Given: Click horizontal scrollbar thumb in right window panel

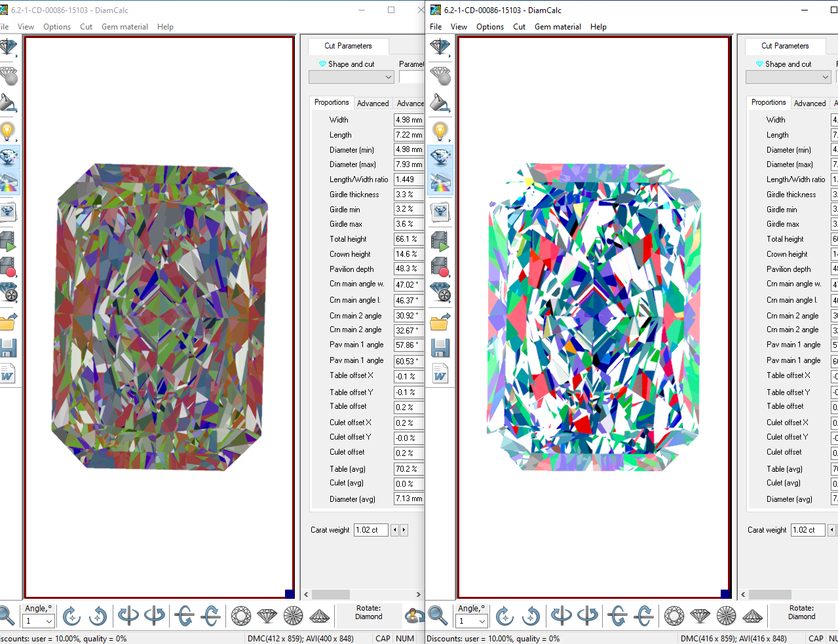Looking at the screenshot, I should click(x=770, y=595).
